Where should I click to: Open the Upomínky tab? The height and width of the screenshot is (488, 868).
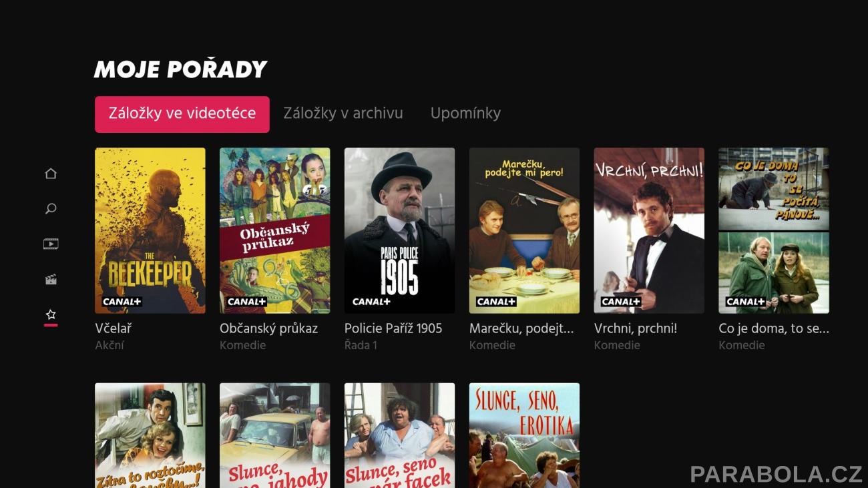pyautogui.click(x=465, y=113)
